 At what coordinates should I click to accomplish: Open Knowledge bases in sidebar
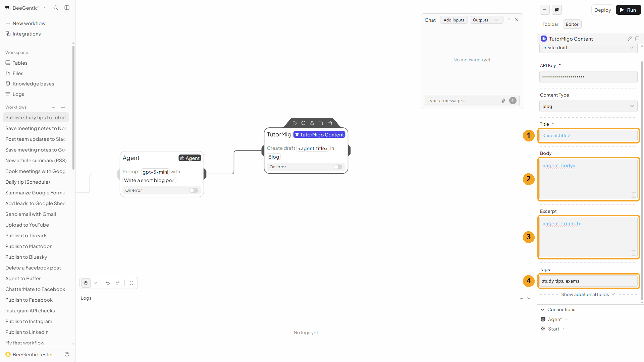[x=33, y=84]
